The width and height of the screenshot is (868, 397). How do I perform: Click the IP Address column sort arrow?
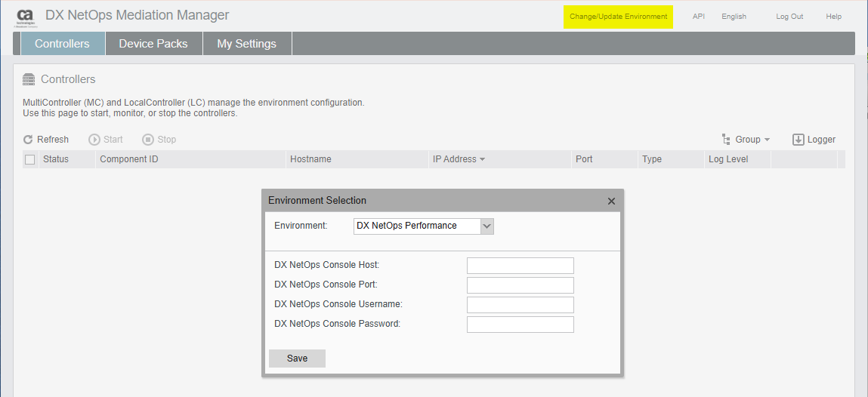click(x=482, y=160)
